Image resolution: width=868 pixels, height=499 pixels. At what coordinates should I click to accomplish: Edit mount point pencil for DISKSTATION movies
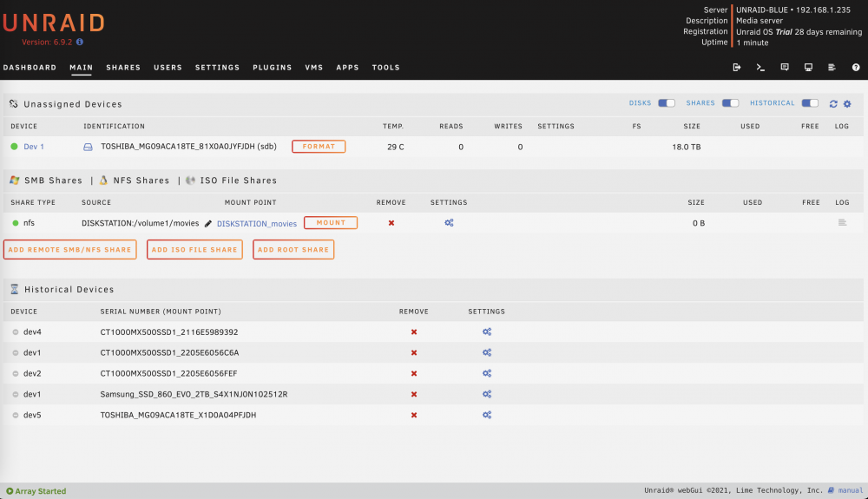[x=208, y=224]
